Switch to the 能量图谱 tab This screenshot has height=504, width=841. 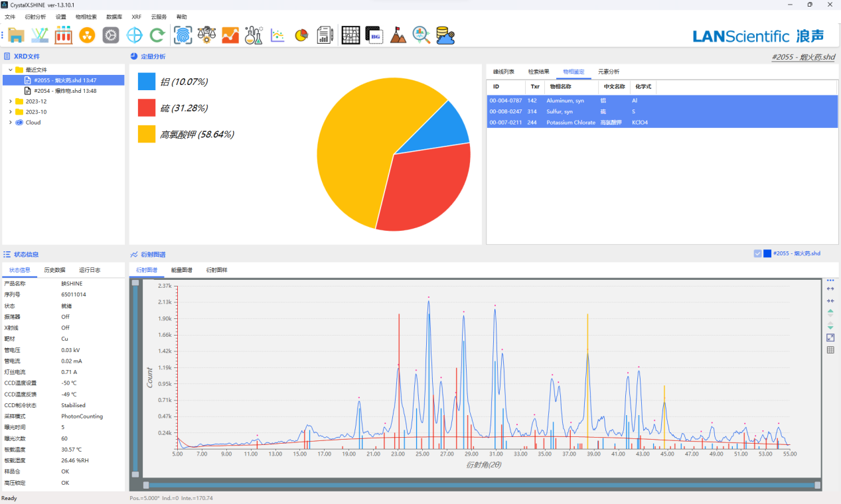pos(181,270)
